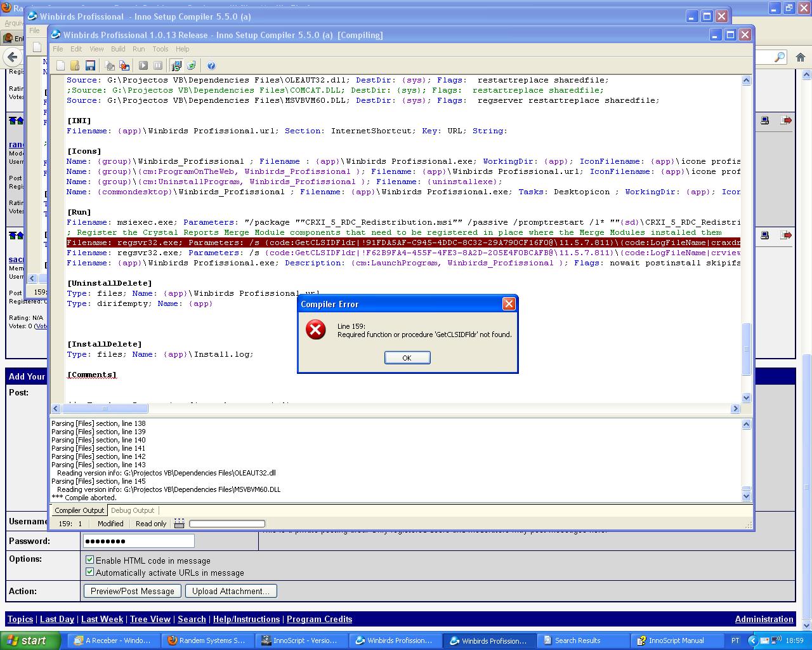Open Help via the blue question icon

[211, 65]
